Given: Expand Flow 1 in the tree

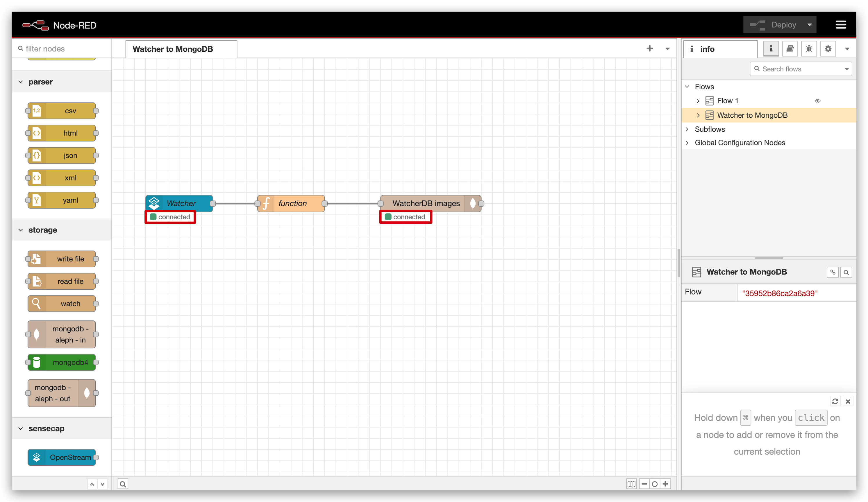Looking at the screenshot, I should coord(698,101).
